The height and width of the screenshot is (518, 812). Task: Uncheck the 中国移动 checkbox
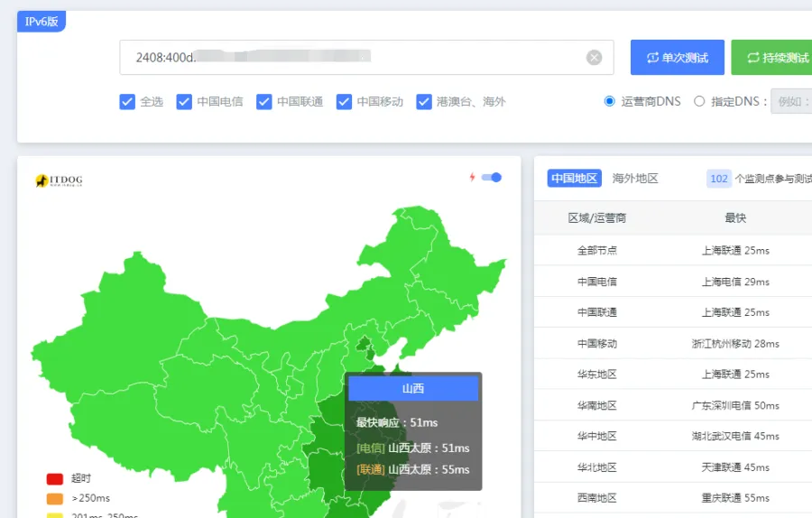point(344,102)
